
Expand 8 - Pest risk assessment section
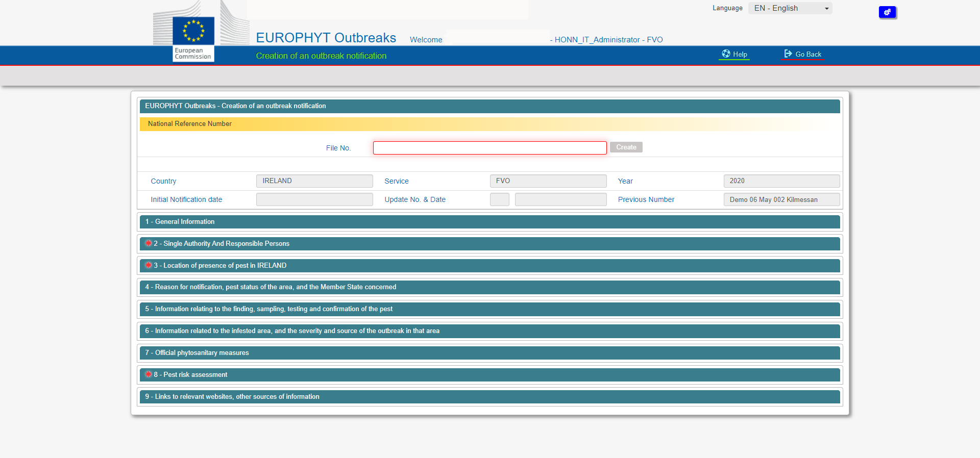(489, 375)
